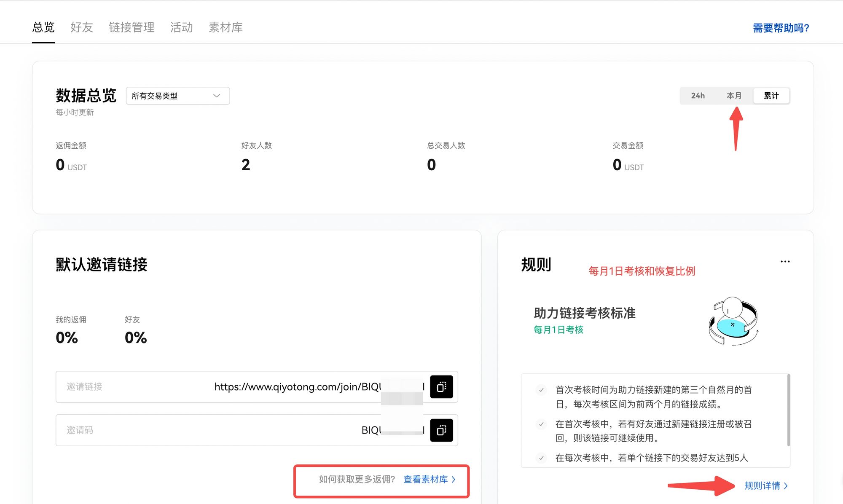Click the 我的返佣 0% value
Viewport: 843px width, 504px height.
[67, 338]
